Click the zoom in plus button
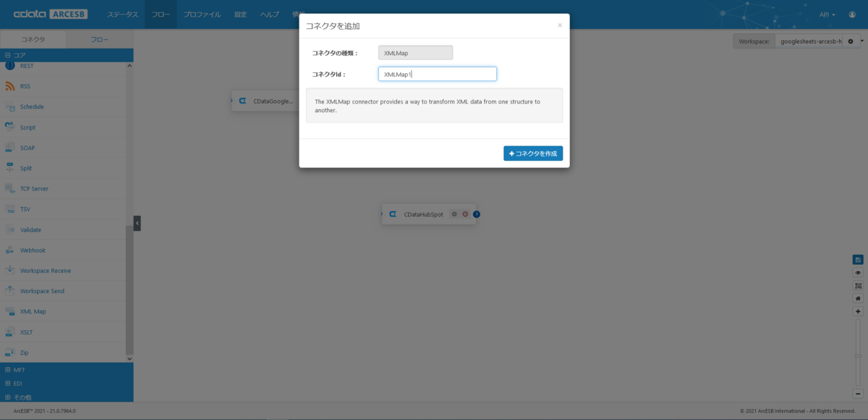Image resolution: width=868 pixels, height=420 pixels. tap(858, 311)
